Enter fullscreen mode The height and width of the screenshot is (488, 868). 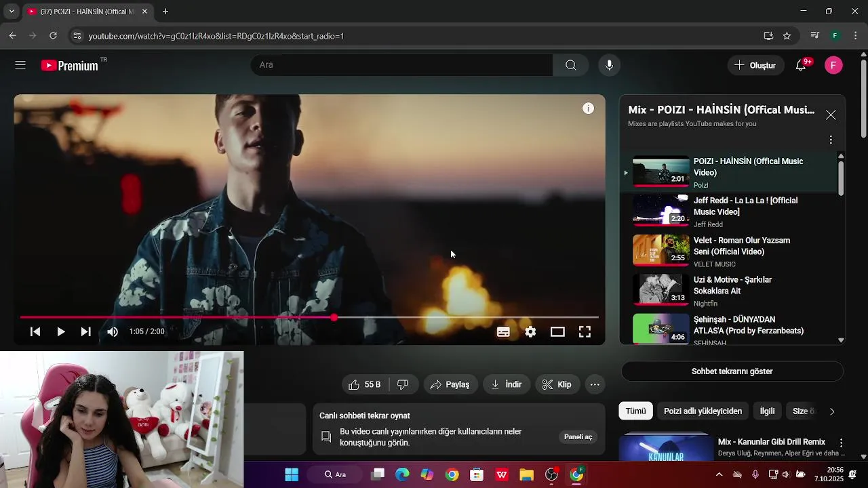click(585, 331)
